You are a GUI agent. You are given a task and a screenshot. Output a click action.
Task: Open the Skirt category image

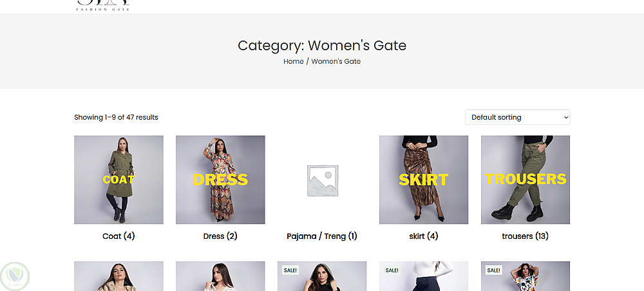pyautogui.click(x=424, y=180)
